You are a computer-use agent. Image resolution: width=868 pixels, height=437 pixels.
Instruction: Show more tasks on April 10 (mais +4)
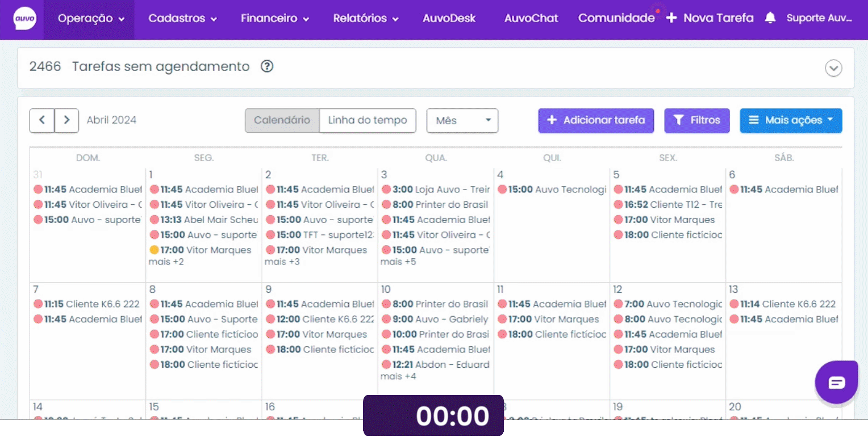[x=398, y=376]
